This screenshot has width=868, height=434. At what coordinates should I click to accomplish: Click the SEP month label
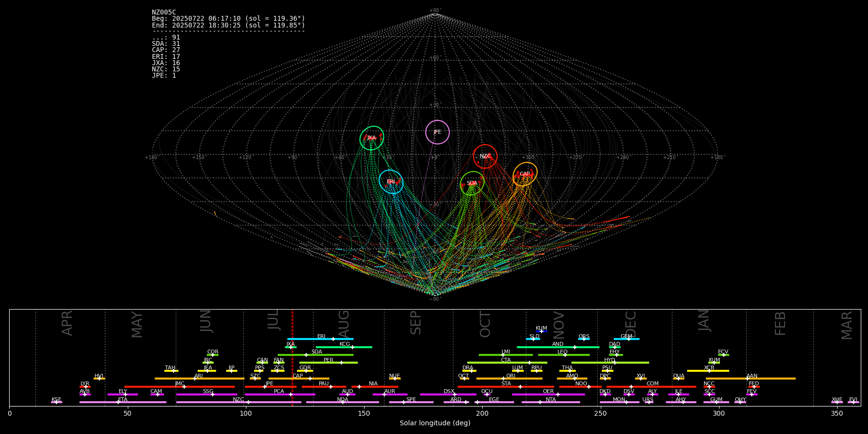coord(416,322)
